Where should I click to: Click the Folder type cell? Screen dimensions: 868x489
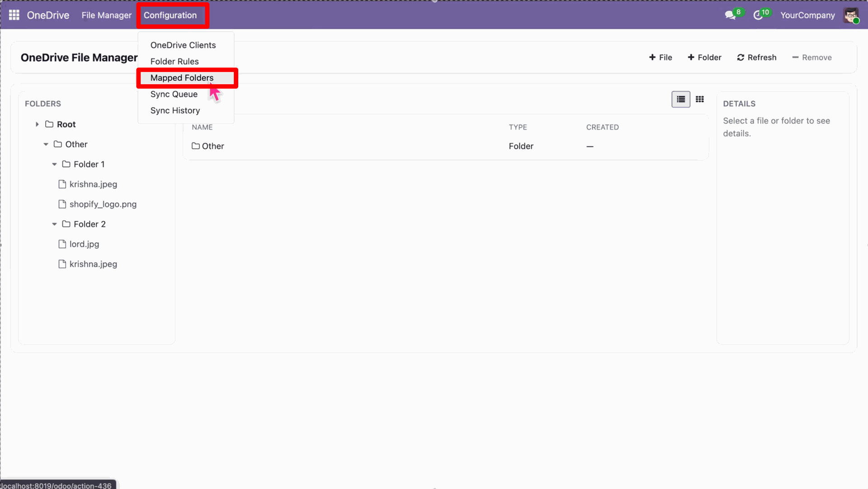click(521, 146)
